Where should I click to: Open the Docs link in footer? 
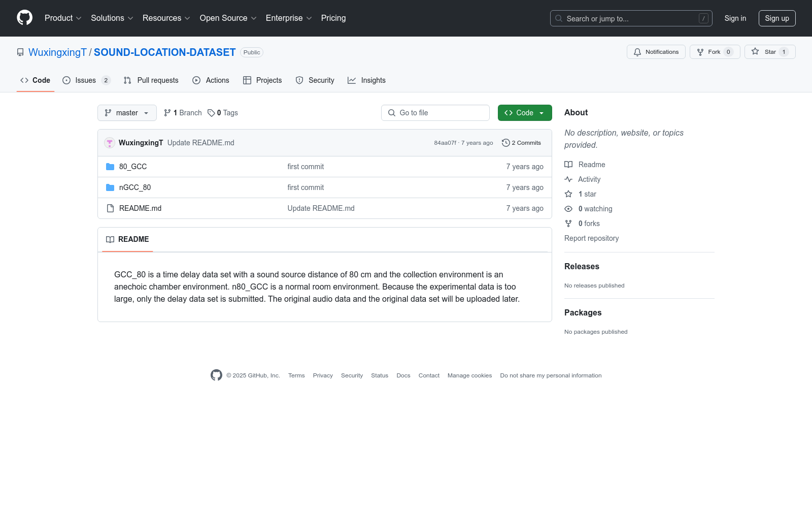point(403,375)
